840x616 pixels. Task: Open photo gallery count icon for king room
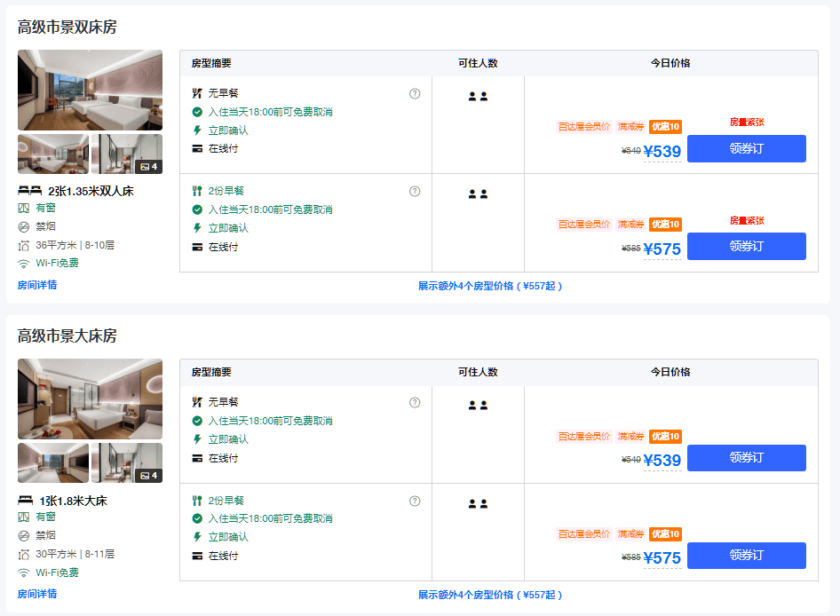[148, 476]
